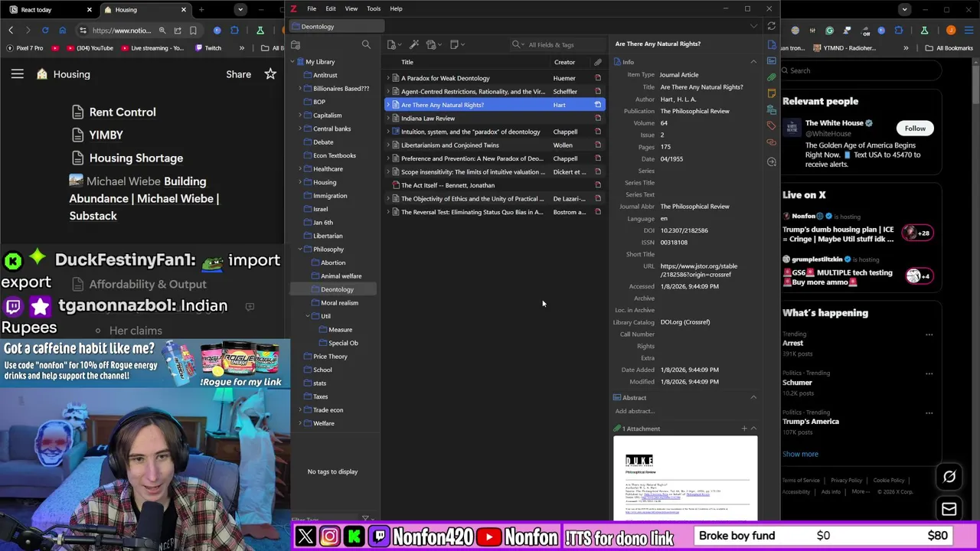Click Instagram icon in bottom overlay bar

330,536
